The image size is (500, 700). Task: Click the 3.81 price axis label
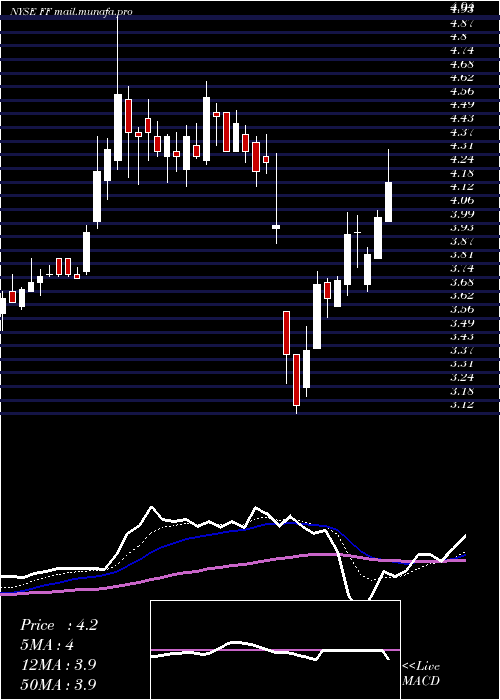(x=461, y=255)
